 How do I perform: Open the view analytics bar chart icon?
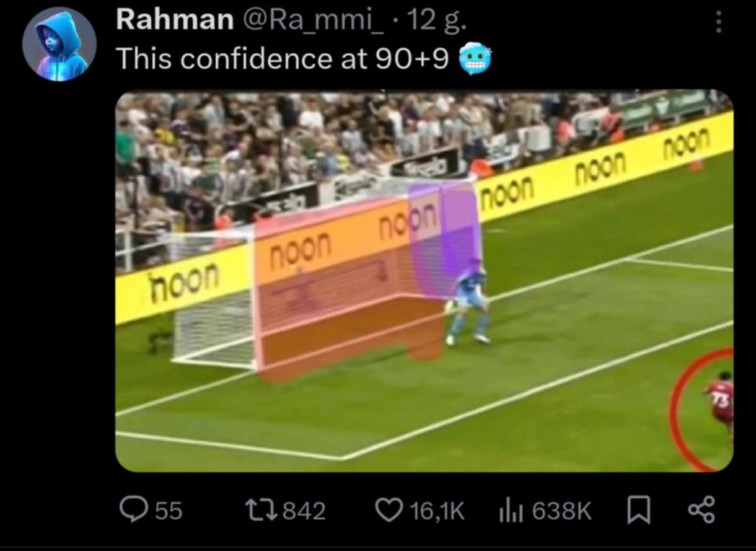pyautogui.click(x=509, y=511)
